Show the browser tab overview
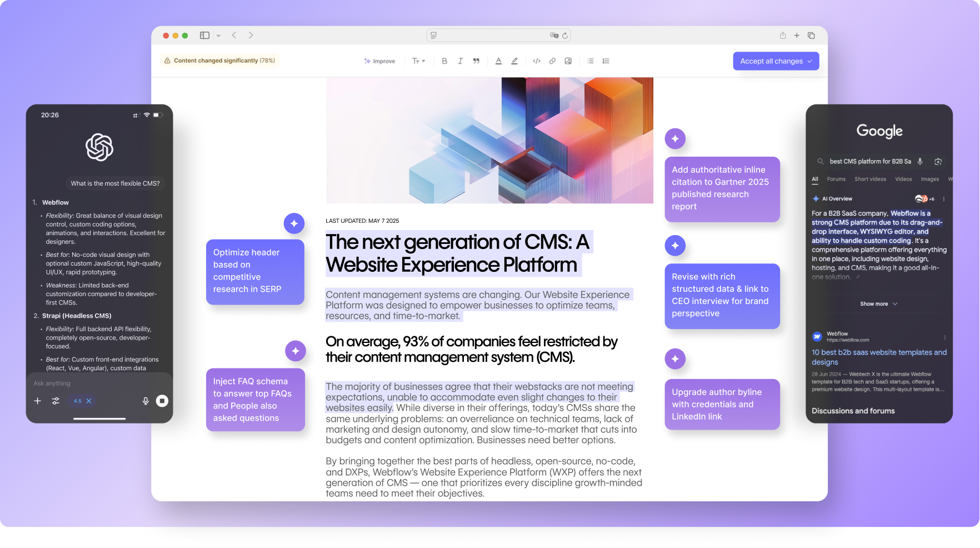 [x=811, y=35]
